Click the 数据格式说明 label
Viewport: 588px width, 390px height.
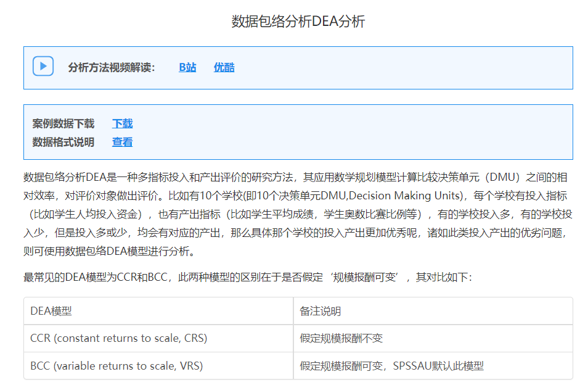click(x=63, y=143)
